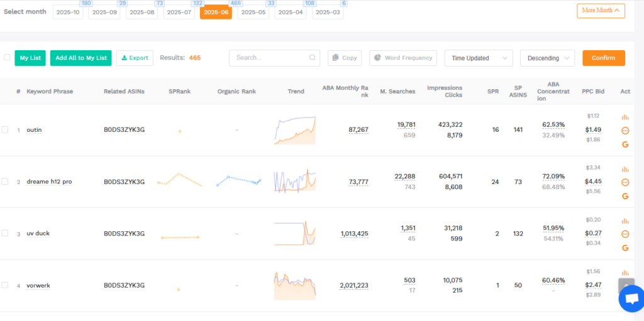Check the box for vorwerk row

[x=4, y=285]
